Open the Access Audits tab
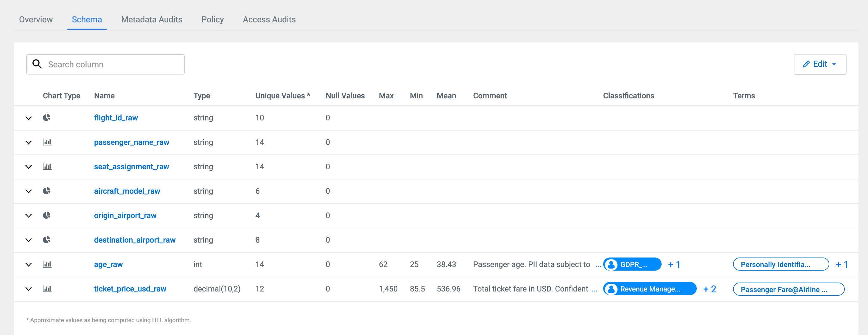This screenshot has width=868, height=335. [269, 20]
